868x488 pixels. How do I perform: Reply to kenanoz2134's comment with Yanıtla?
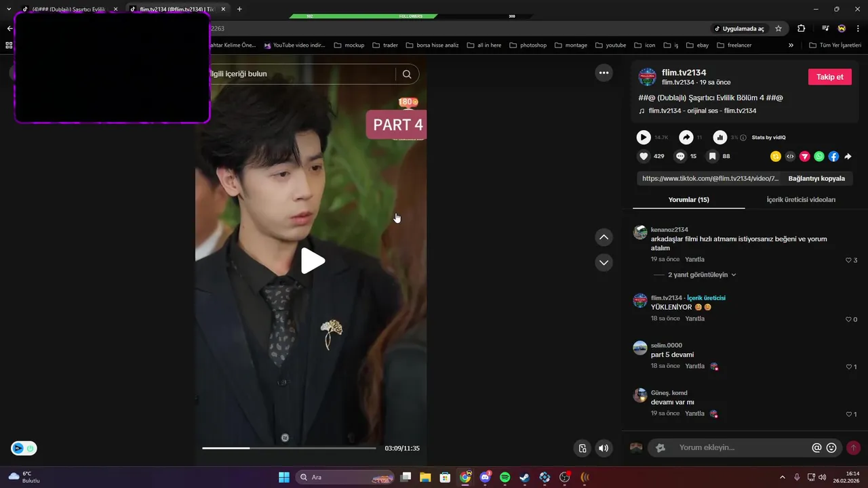click(694, 260)
